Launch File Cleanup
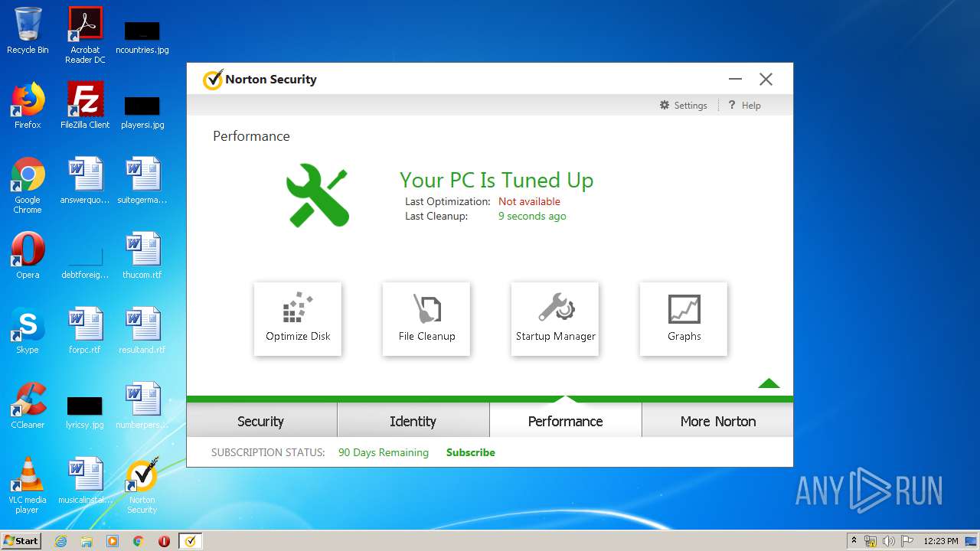This screenshot has height=551, width=980. (x=426, y=319)
